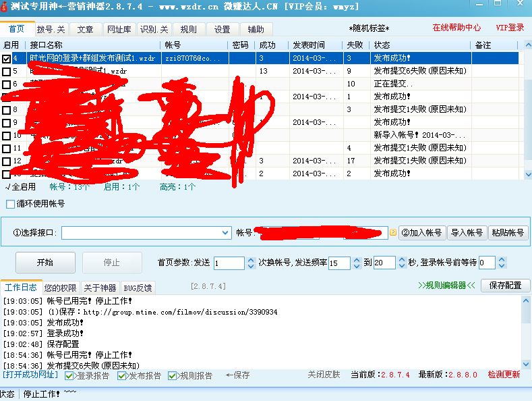Enable the checkbox for row 6

click(6, 84)
